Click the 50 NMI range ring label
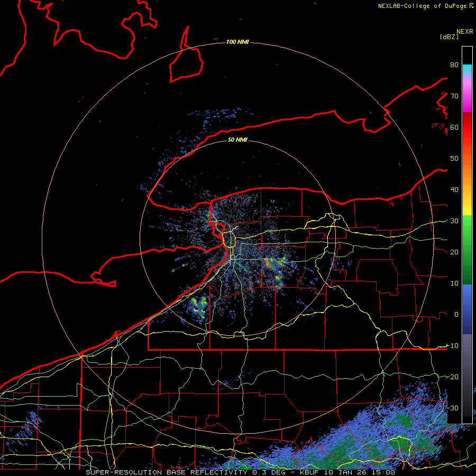Screen dimensions: 476x476 coord(237,140)
